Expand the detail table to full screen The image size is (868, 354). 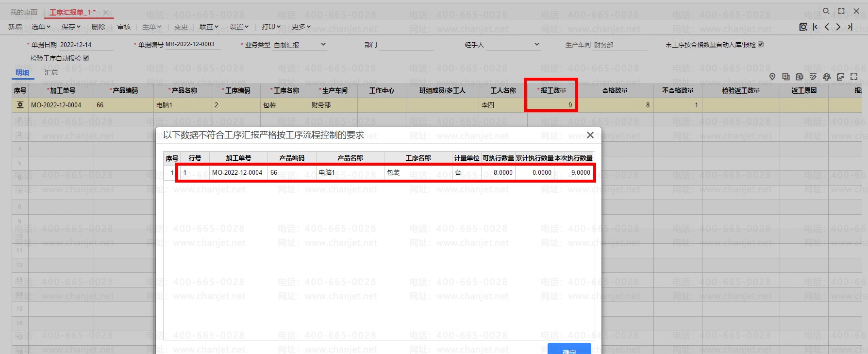(x=854, y=77)
